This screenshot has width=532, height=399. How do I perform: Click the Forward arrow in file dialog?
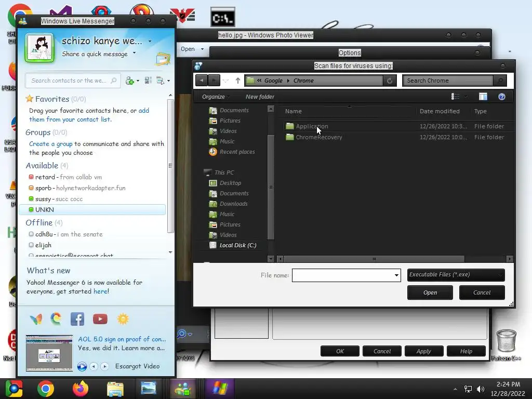pyautogui.click(x=214, y=81)
